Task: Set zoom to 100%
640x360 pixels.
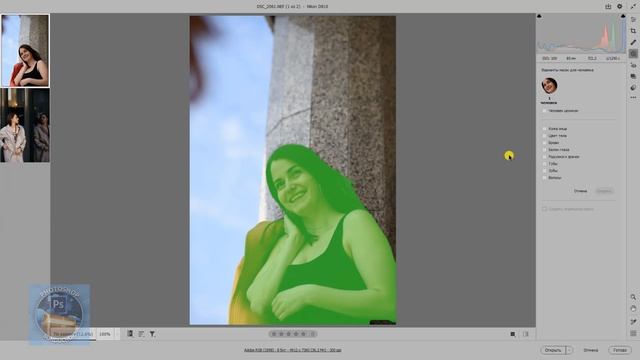Action: (x=105, y=334)
